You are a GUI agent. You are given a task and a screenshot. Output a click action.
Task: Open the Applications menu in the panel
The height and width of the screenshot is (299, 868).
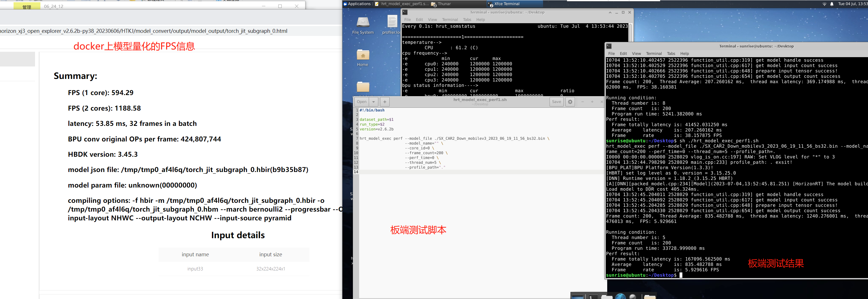tap(357, 4)
